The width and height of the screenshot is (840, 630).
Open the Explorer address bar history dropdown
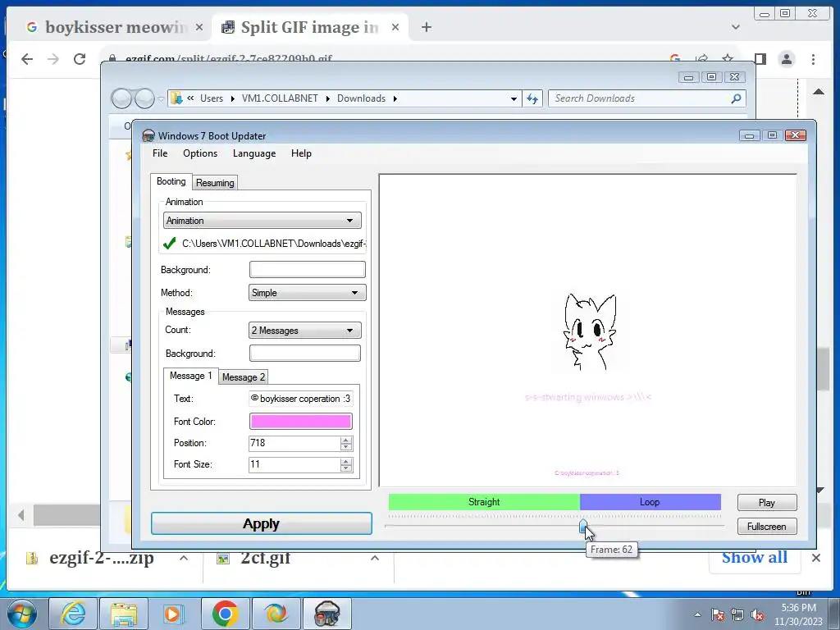click(x=514, y=98)
